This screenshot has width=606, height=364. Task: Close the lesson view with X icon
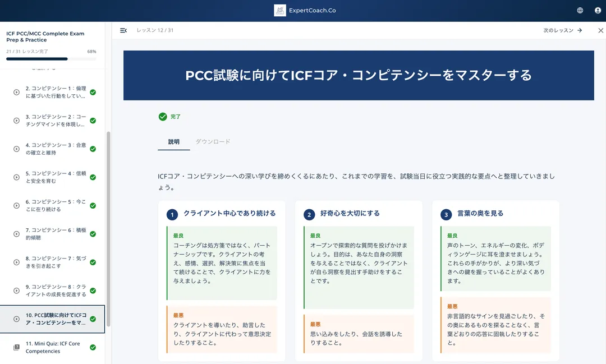(600, 30)
